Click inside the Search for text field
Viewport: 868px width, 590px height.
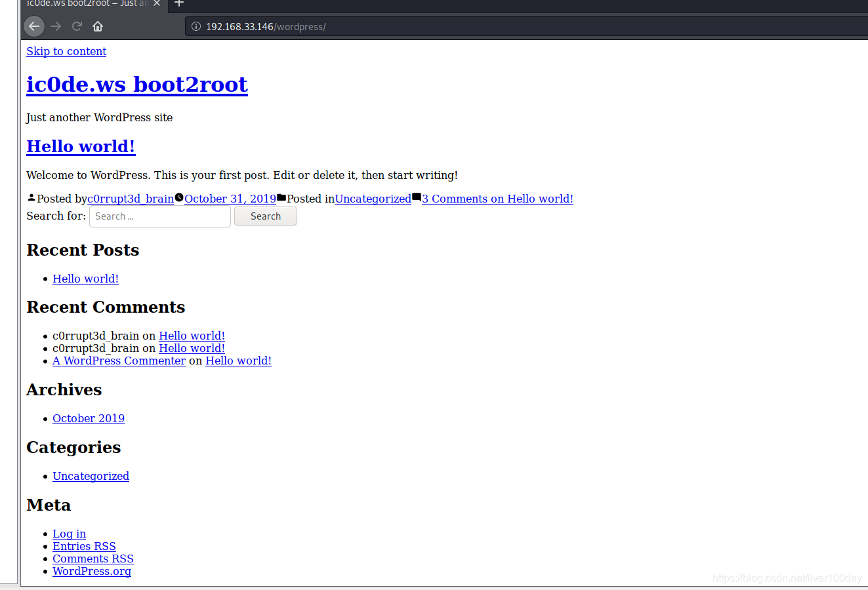coord(160,216)
